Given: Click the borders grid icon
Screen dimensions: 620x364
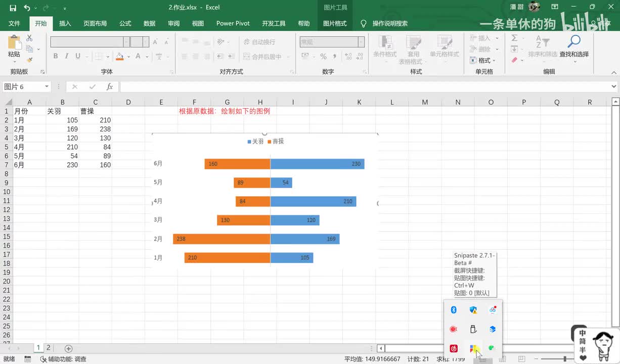Looking at the screenshot, I should tap(99, 56).
